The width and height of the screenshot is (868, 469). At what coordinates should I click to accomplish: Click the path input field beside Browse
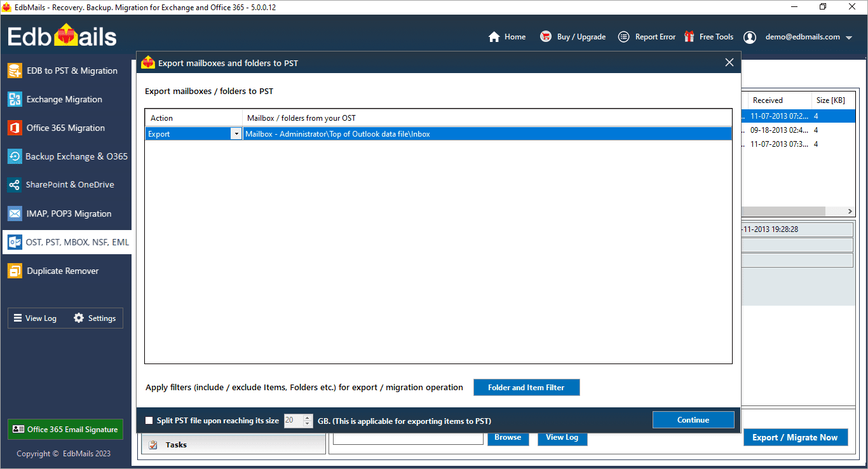[408, 438]
